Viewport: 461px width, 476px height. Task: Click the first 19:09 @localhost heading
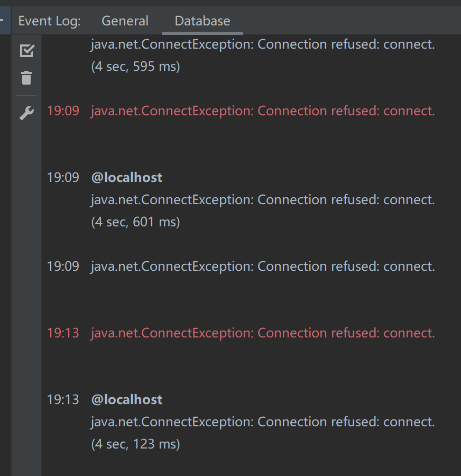126,178
